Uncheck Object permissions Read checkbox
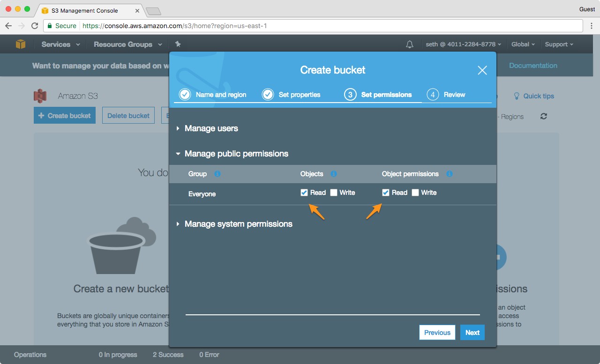 pos(386,193)
